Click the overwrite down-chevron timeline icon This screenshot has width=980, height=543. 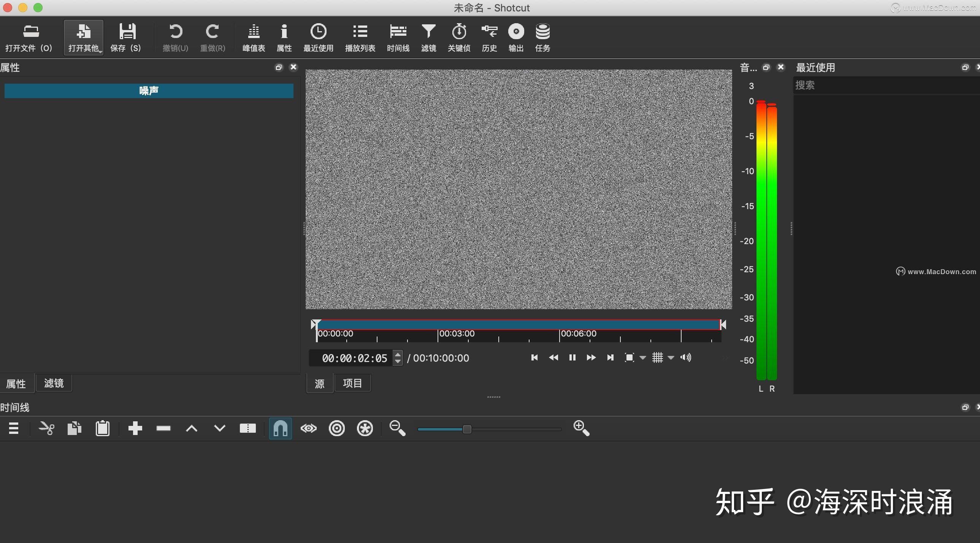point(219,429)
